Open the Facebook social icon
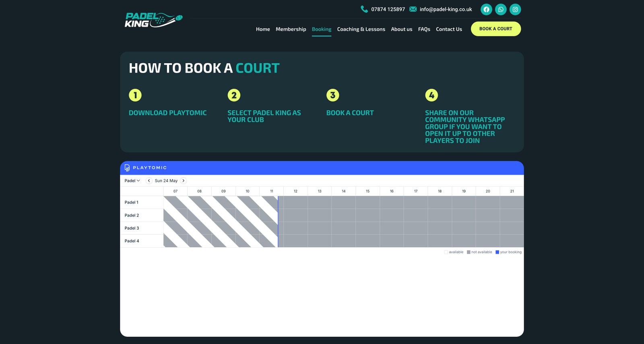The width and height of the screenshot is (644, 344). [486, 9]
